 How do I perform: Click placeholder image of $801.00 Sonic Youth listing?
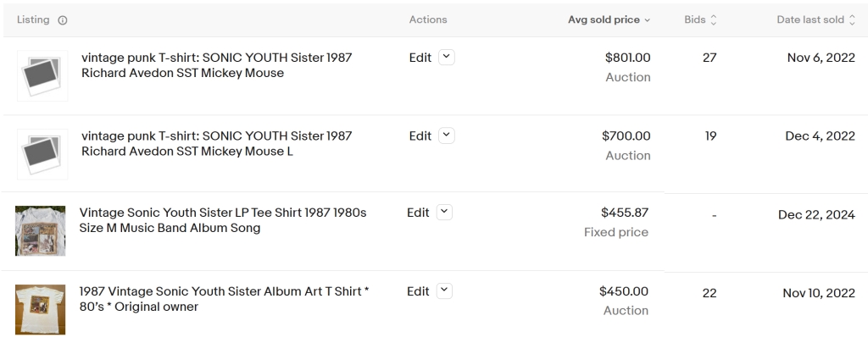click(x=42, y=76)
